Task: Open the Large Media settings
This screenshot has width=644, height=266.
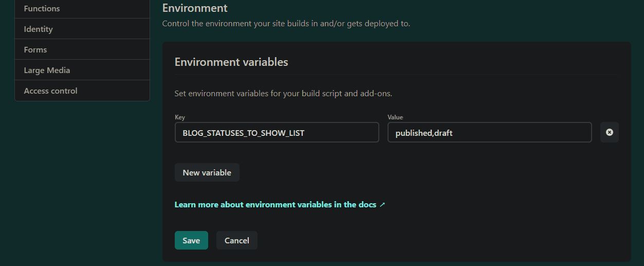Action: point(82,70)
